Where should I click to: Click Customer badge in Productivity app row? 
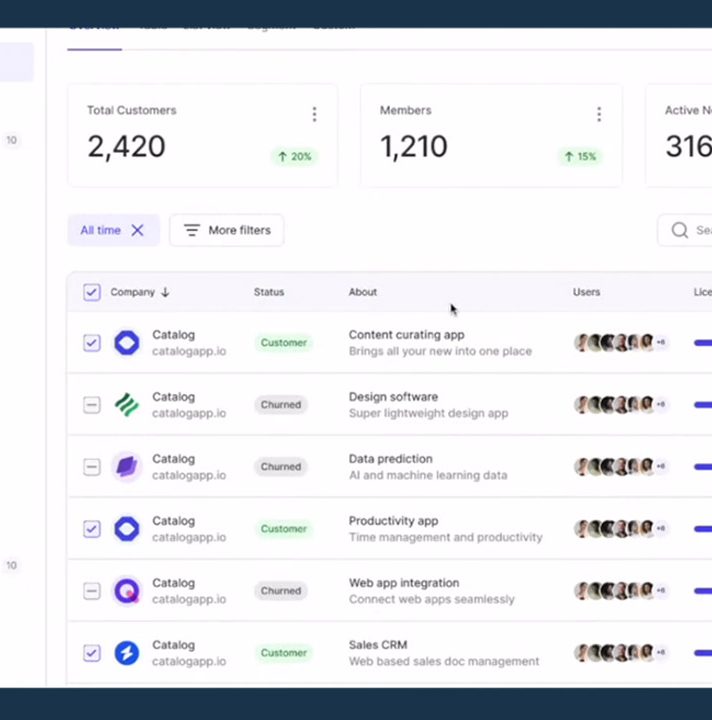point(283,529)
